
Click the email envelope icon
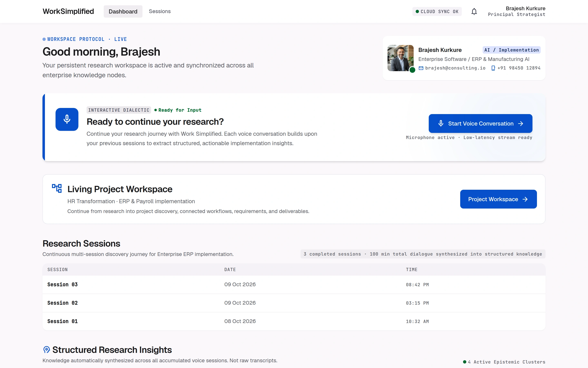pyautogui.click(x=421, y=68)
